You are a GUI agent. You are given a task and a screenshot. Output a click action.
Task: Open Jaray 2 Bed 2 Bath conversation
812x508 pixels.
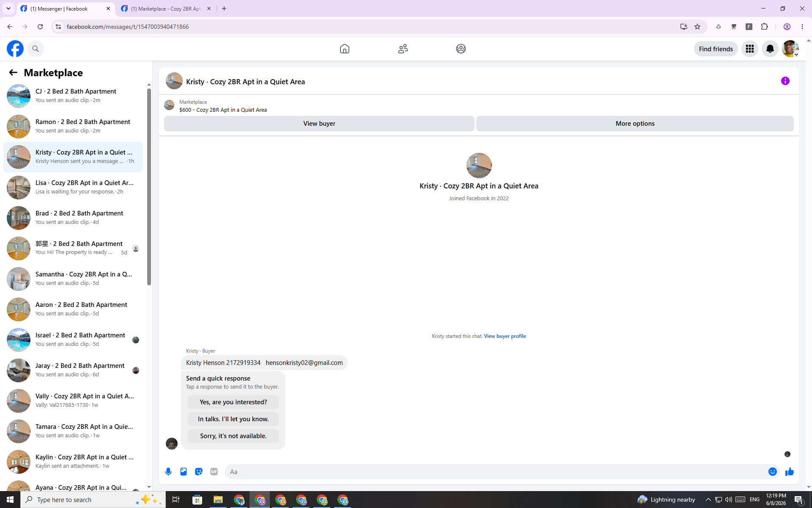point(73,370)
